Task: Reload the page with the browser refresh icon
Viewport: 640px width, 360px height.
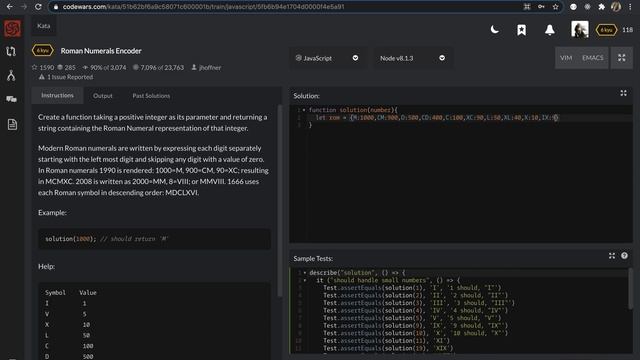Action: tap(38, 7)
